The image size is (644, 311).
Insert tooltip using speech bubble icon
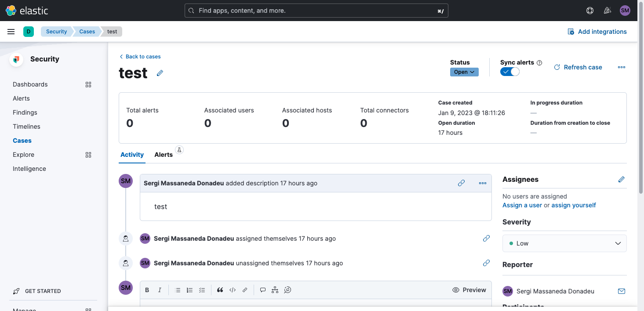pos(263,290)
